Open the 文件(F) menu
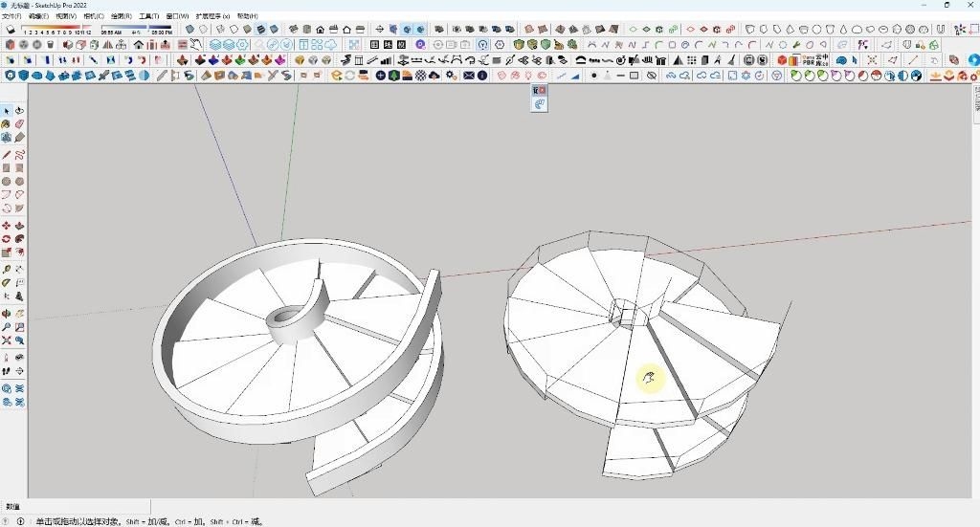 [x=11, y=16]
